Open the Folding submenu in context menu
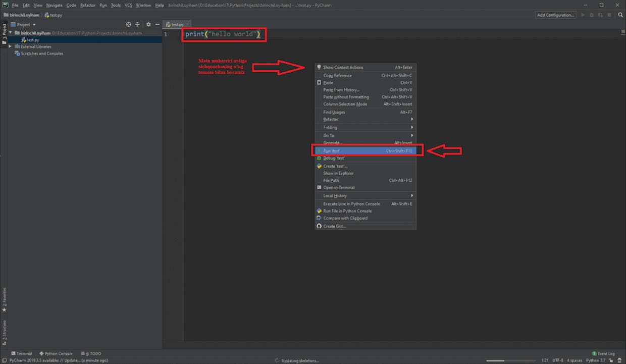626x364 pixels. (366, 127)
